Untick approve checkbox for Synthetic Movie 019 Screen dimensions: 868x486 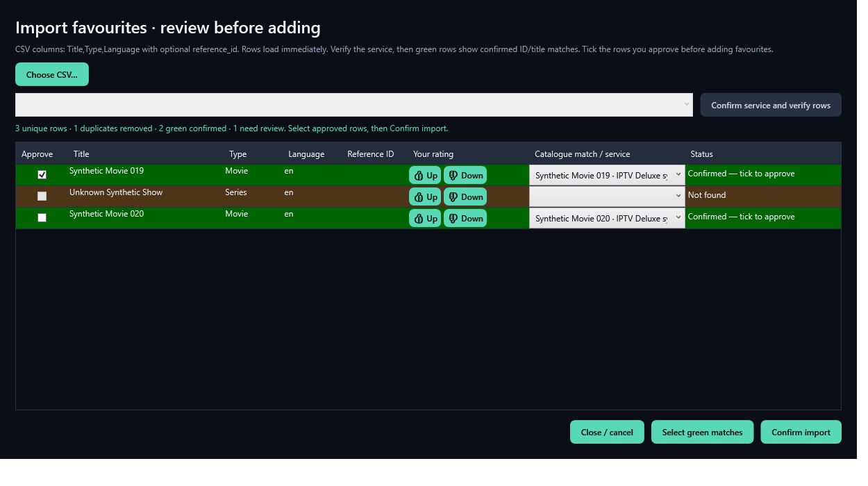42,175
